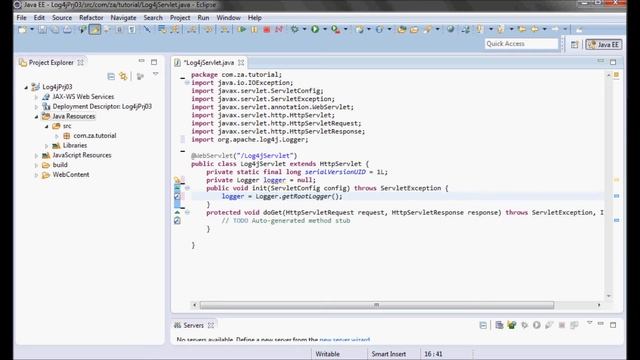This screenshot has height=360, width=640.
Task: Click the Start the server icon in Servers view
Action: click(x=537, y=325)
